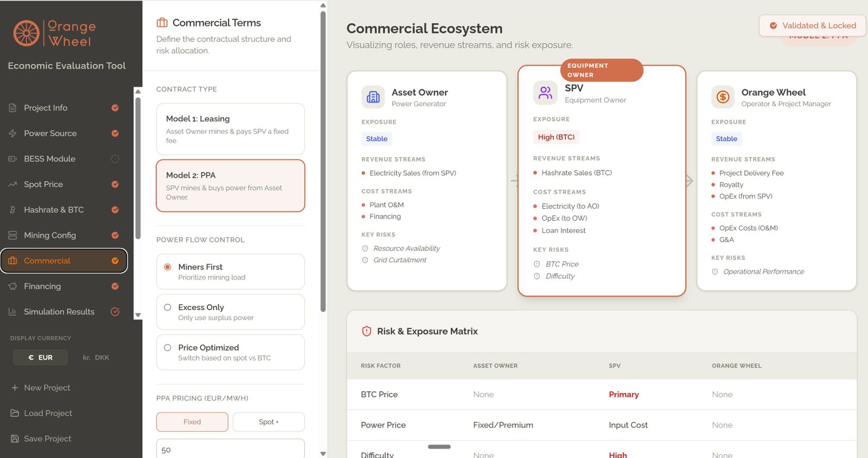The image size is (868, 458).
Task: Go to the Hashrate & BTC section
Action: click(x=64, y=210)
